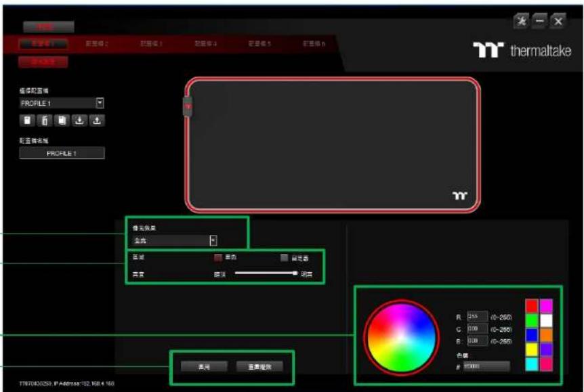The height and width of the screenshot is (392, 584).
Task: Click the apply button in the bottom button pair
Action: coord(204,367)
